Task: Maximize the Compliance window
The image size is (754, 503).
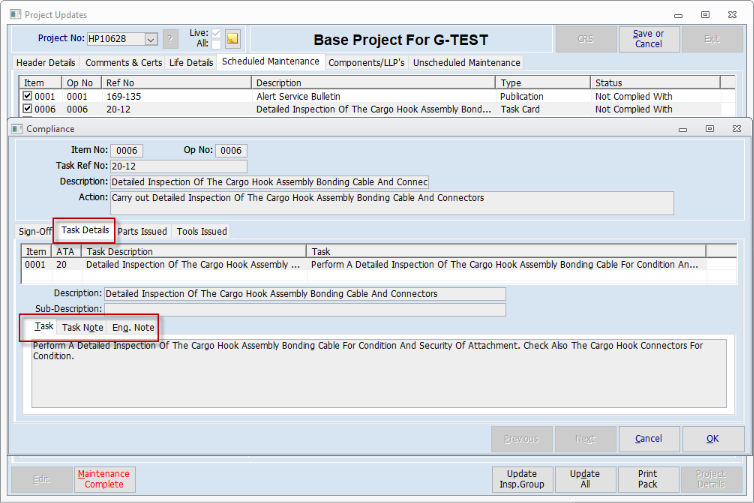Action: [x=710, y=129]
